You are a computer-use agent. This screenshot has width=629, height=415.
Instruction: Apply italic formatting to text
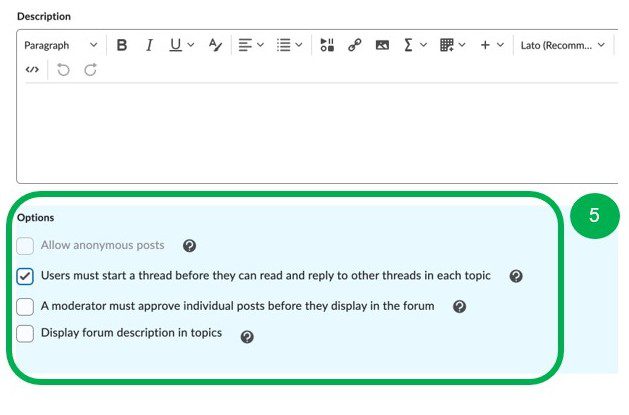pos(149,45)
